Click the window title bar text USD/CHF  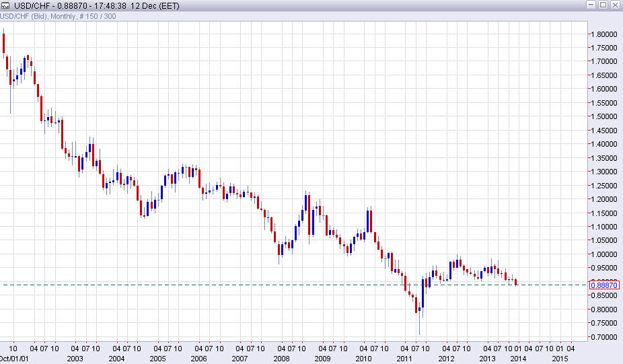pos(28,5)
